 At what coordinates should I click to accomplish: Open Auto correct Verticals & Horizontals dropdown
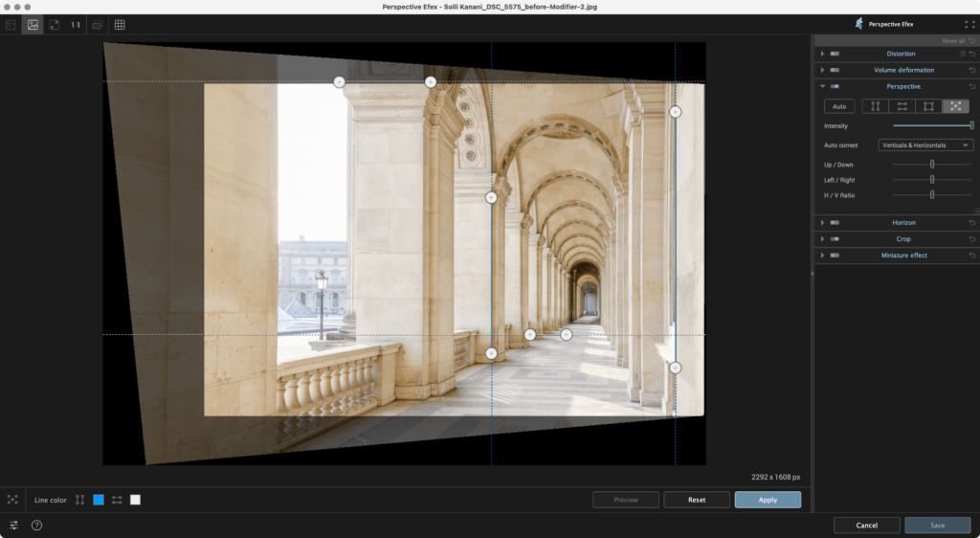pos(925,145)
